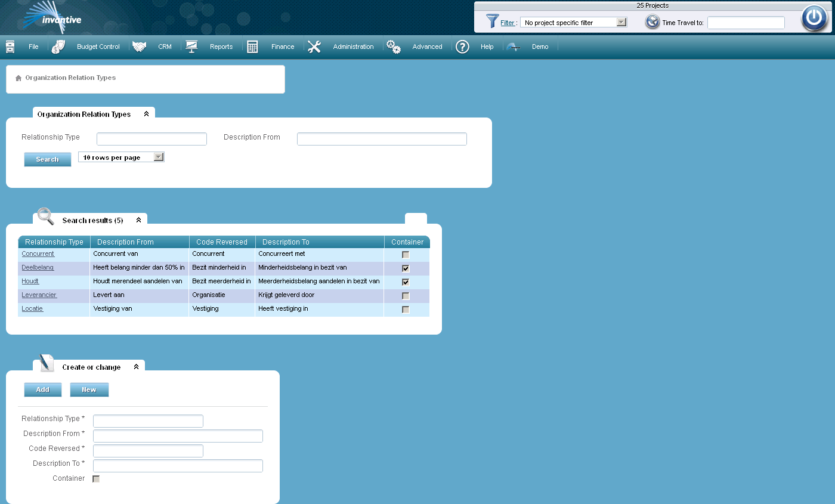Click the document pen icon of Create or change
Image resolution: width=835 pixels, height=504 pixels.
click(47, 363)
